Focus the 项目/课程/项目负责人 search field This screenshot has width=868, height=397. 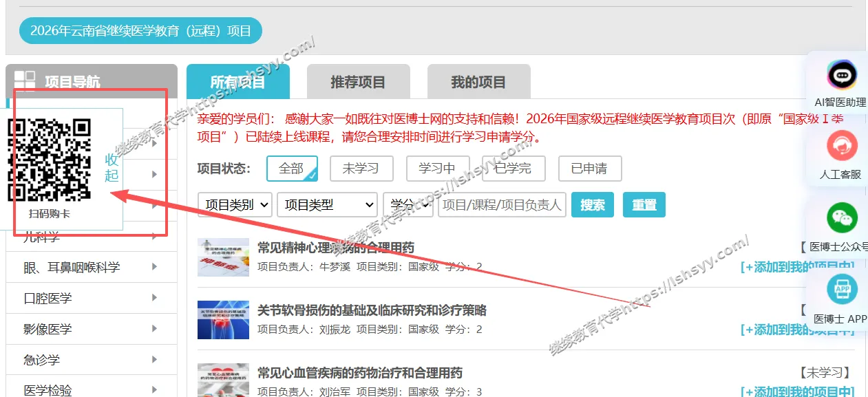click(x=502, y=204)
